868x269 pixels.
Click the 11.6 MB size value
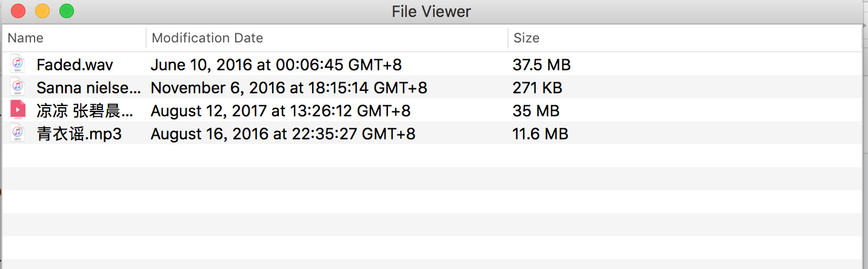pos(540,134)
